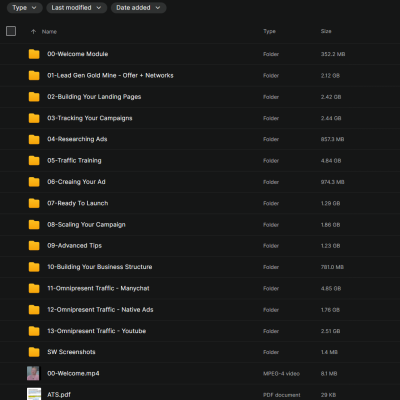Open 05-Traffic Training folder name
Viewport: 400px width, 400px height.
pos(74,161)
